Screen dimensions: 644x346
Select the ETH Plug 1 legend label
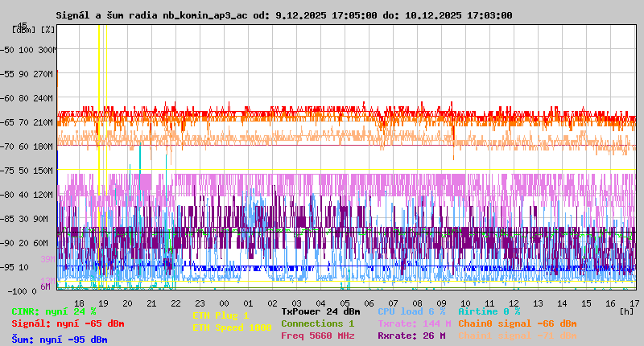coord(221,316)
